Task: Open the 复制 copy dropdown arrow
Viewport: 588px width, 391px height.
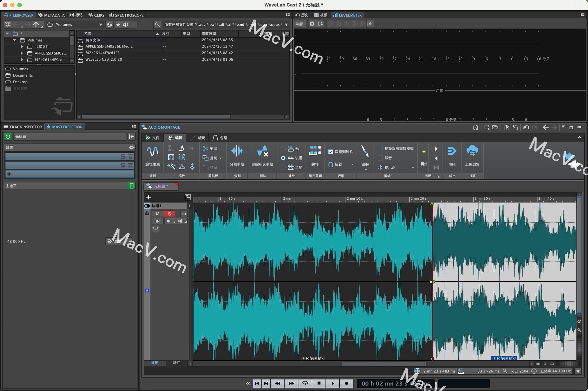Action: click(x=221, y=158)
